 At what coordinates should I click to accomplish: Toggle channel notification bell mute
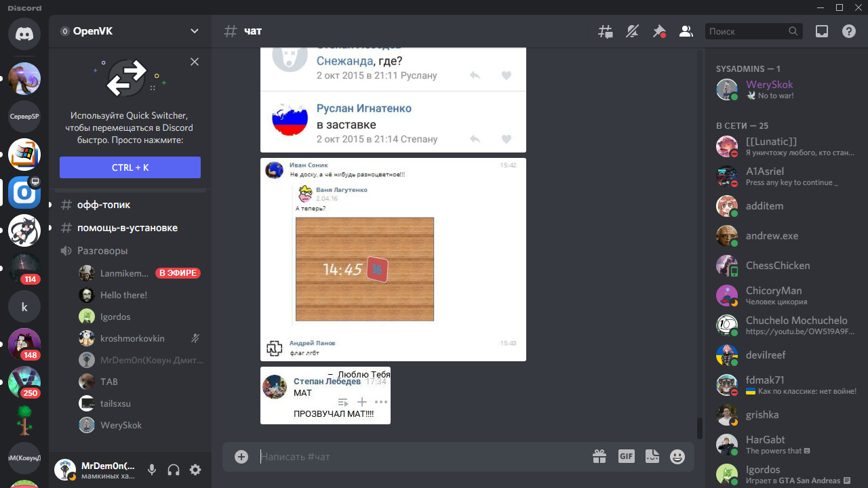coord(632,31)
